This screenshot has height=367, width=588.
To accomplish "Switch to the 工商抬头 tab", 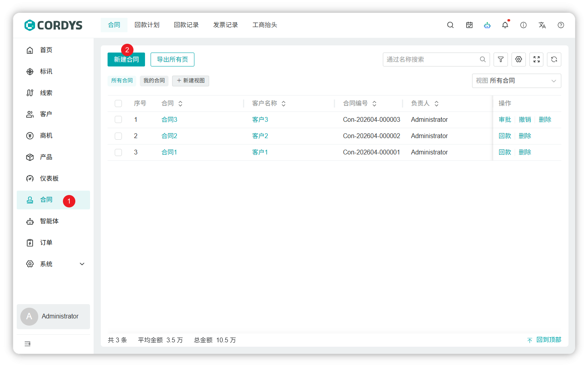I will (x=265, y=25).
